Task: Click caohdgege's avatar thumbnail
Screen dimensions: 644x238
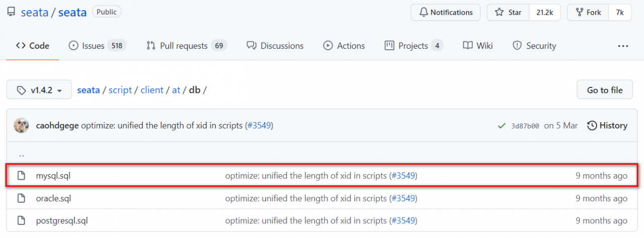Action: 21,126
